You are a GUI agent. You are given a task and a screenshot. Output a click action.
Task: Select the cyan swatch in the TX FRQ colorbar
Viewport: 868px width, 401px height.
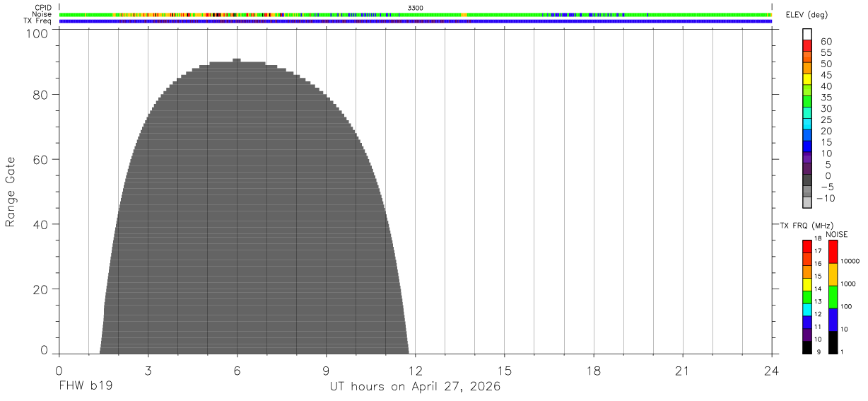pos(807,310)
